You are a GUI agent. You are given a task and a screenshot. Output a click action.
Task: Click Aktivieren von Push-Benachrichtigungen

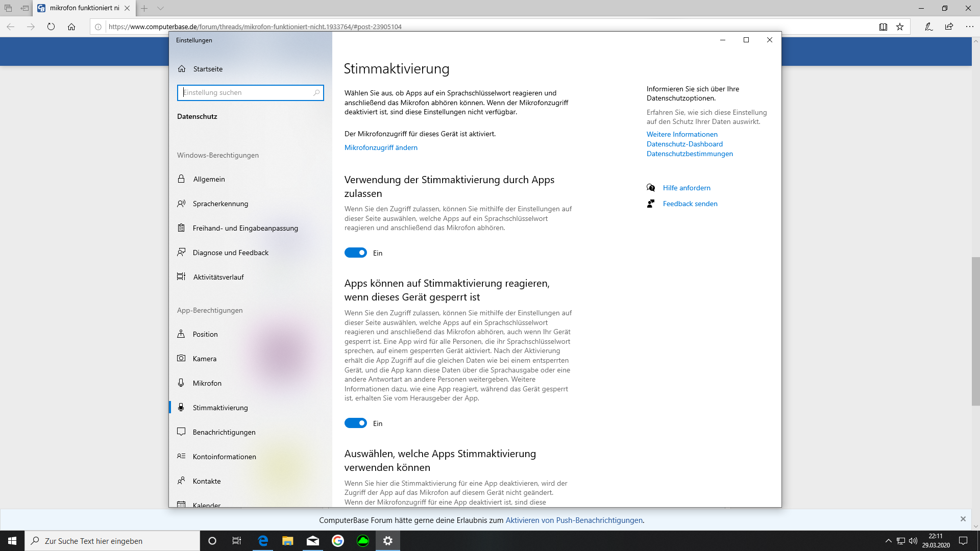(x=574, y=520)
